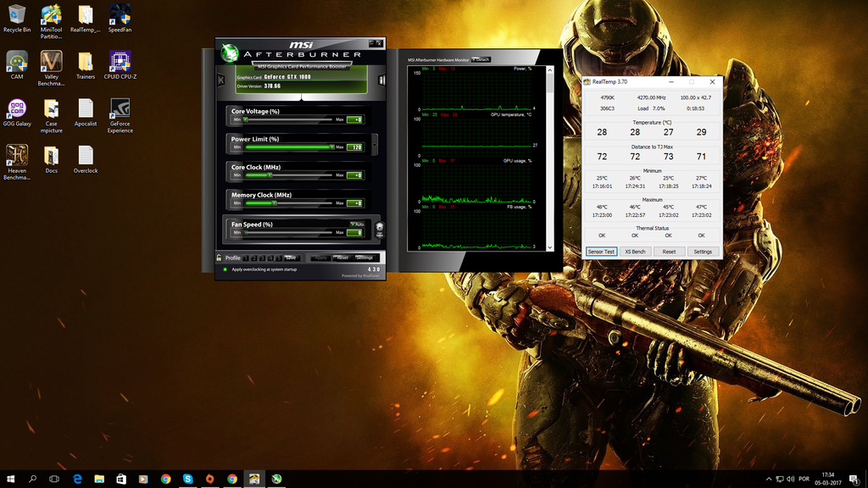Toggle apply overclocking at system startup

click(x=225, y=269)
